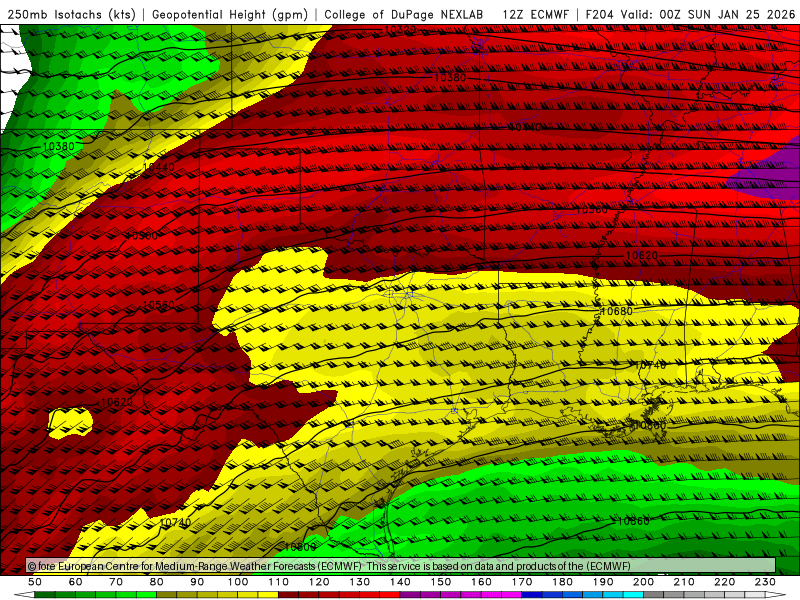Click the 190 value on the color scale
The image size is (800, 600).
[603, 582]
